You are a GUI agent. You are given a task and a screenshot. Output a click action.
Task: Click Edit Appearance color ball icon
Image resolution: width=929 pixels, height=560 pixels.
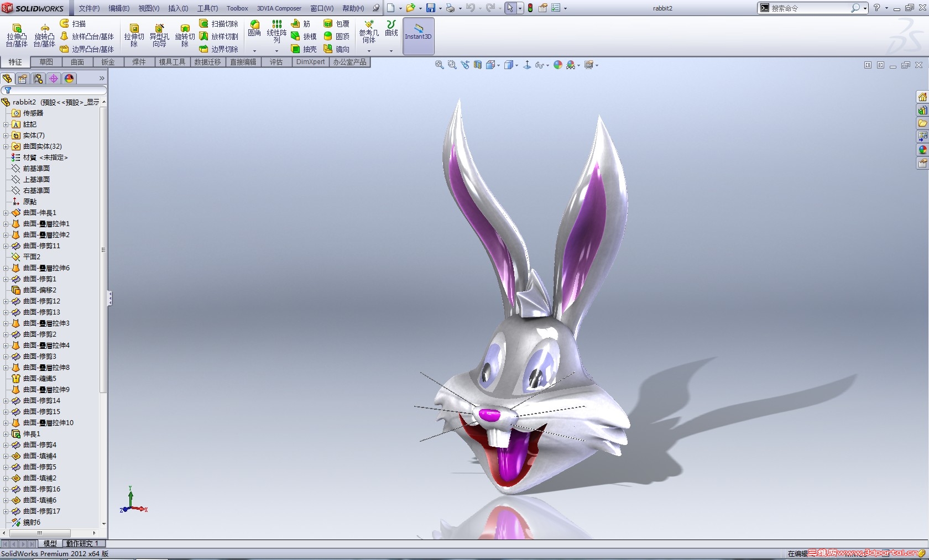[558, 65]
